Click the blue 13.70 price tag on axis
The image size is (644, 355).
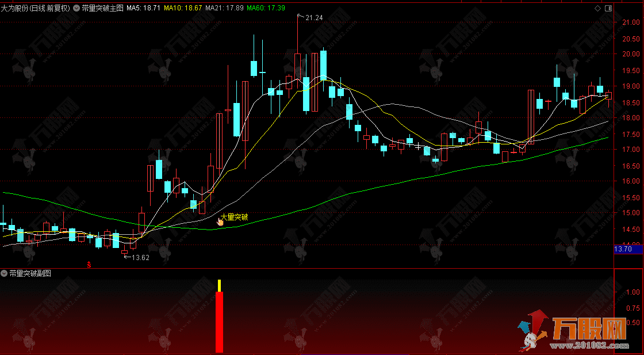coord(628,249)
